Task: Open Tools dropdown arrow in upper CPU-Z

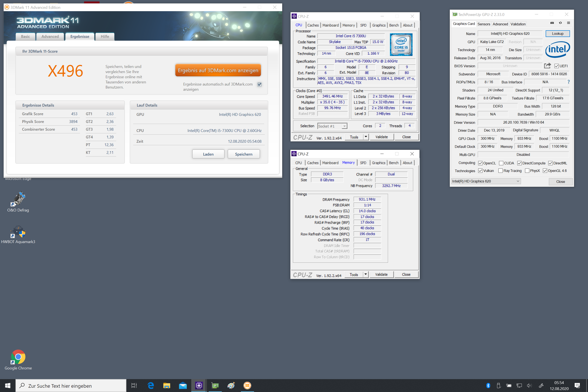Action: (x=366, y=137)
